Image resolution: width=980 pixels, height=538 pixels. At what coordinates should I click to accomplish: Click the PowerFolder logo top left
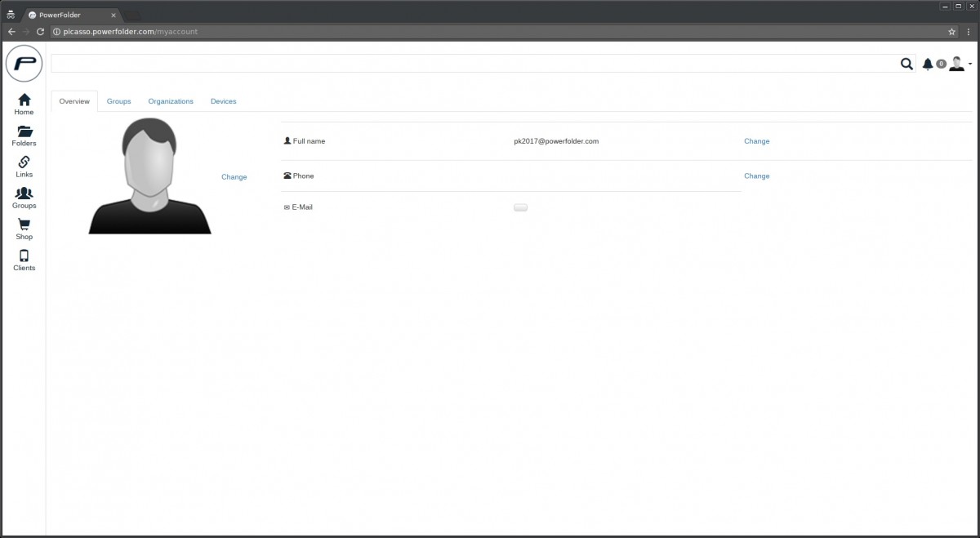24,64
